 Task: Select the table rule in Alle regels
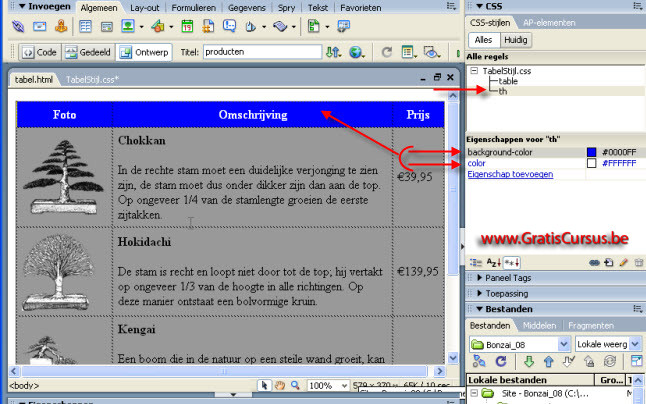coord(508,81)
